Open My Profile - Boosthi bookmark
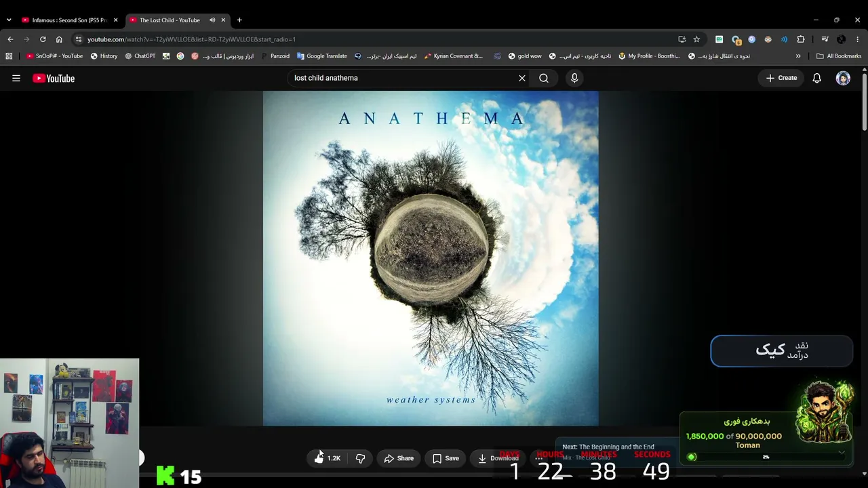Screen dimensions: 868x488 pyautogui.click(x=650, y=56)
